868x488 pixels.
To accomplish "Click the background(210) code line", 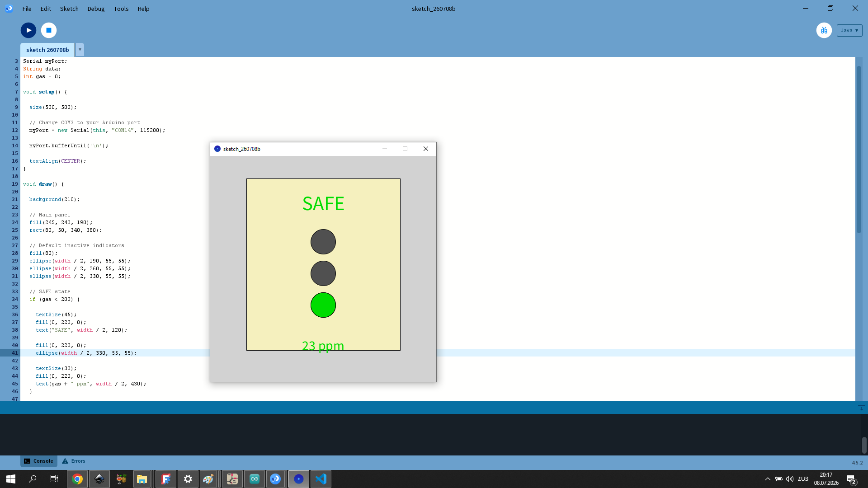I will [54, 199].
